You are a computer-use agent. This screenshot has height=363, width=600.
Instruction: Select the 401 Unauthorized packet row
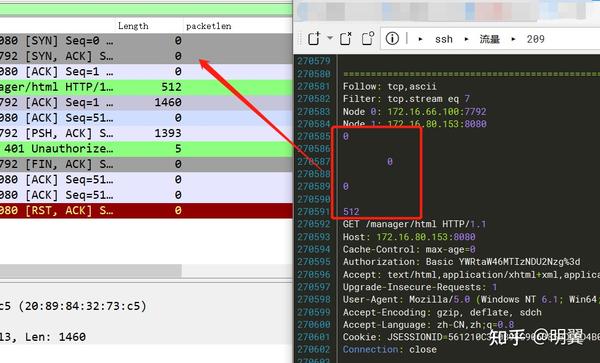tap(146, 149)
